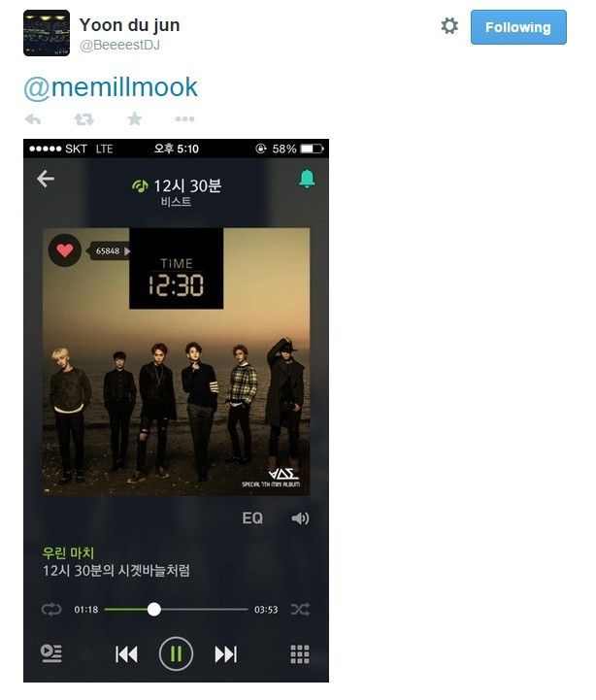Click the playback progress slider knob
Viewport: 596px width, 700px height.
154,609
